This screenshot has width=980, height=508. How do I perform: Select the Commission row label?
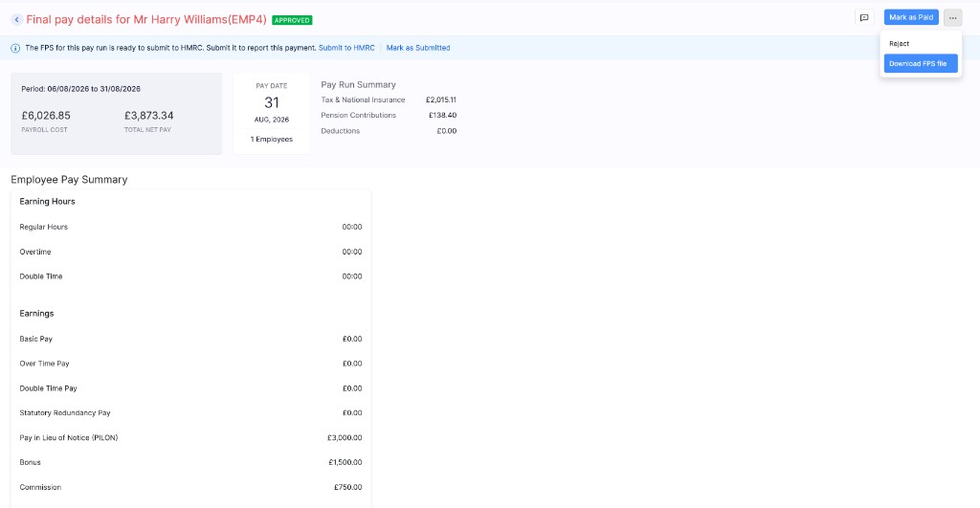(x=40, y=487)
